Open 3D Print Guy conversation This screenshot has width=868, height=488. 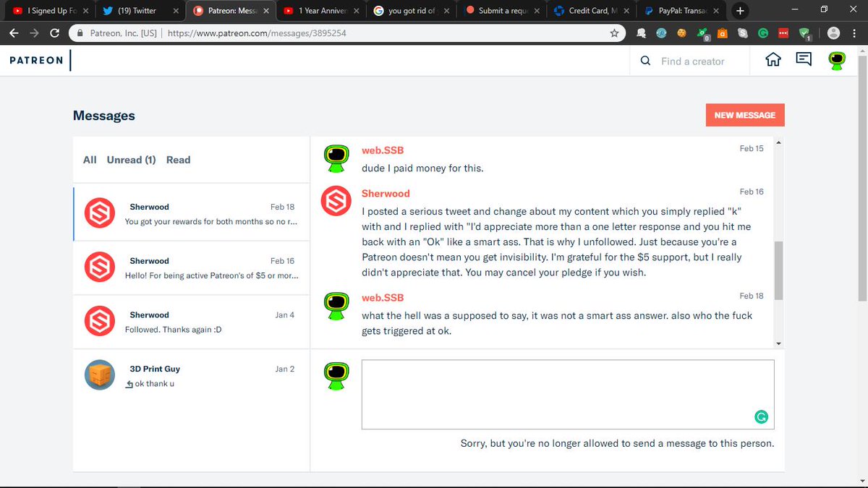pyautogui.click(x=192, y=376)
